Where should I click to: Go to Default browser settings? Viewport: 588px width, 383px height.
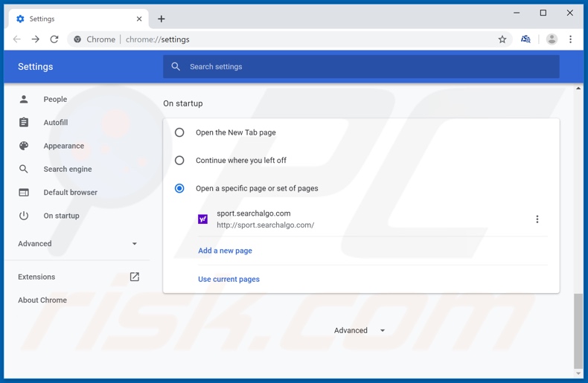70,193
